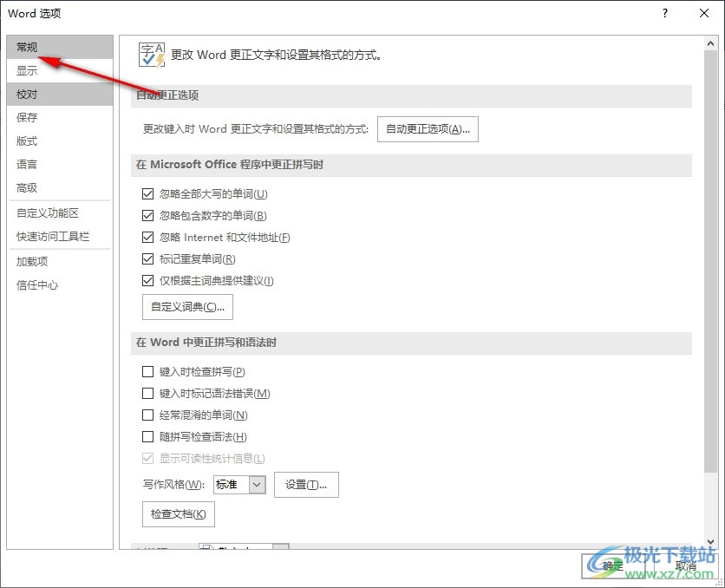Open the 显示 options category

click(x=60, y=71)
